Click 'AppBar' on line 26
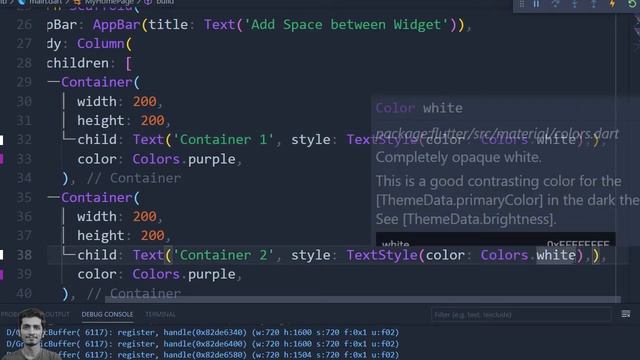Image resolution: width=640 pixels, height=360 pixels. [116, 24]
